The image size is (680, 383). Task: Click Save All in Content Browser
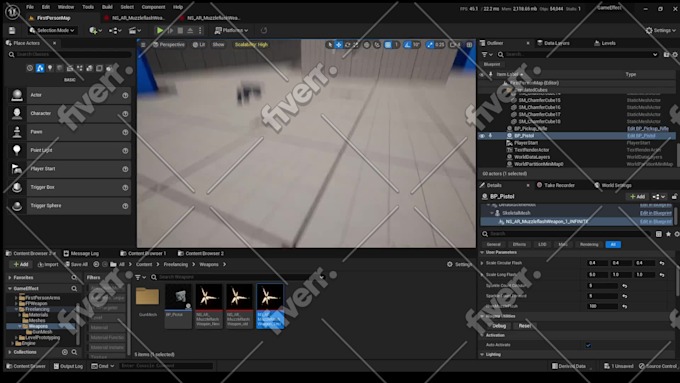76,264
